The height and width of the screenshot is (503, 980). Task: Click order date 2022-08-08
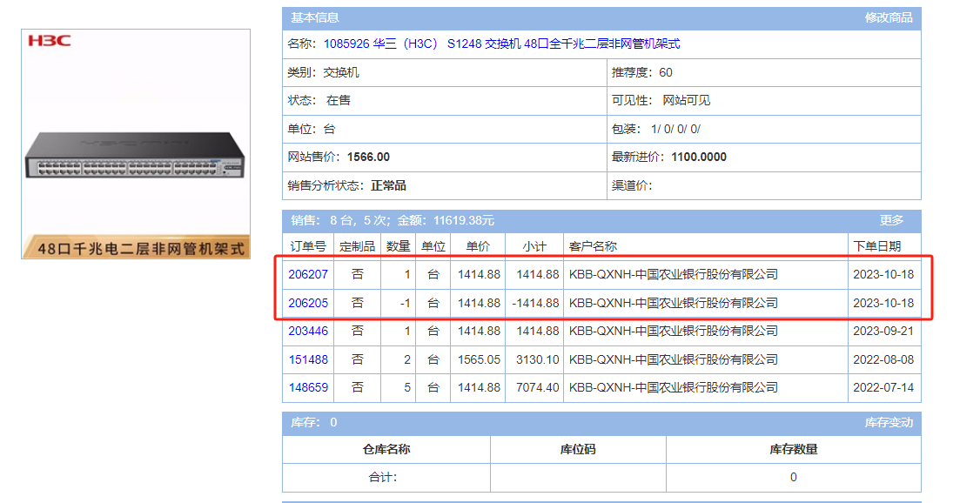[x=883, y=360]
